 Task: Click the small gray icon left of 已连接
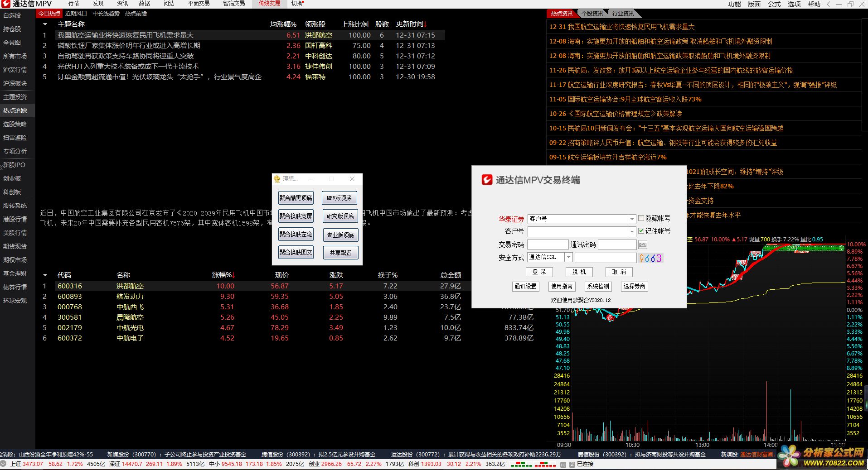563,465
